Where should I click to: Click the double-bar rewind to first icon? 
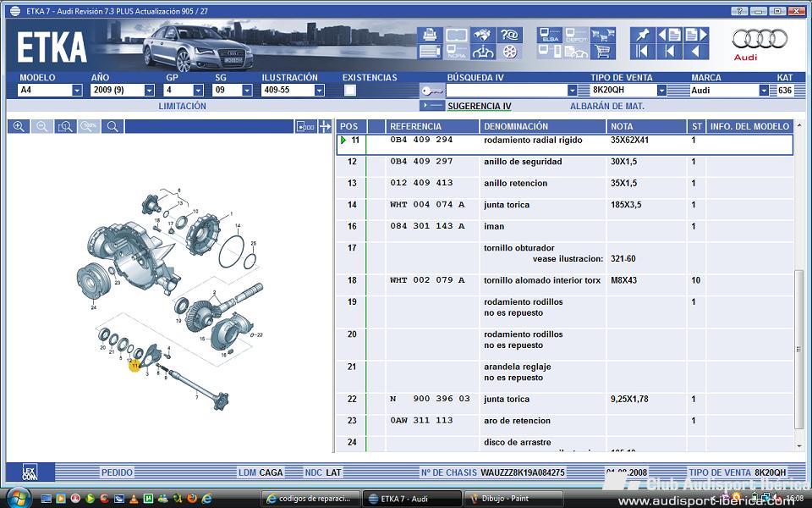pyautogui.click(x=642, y=52)
